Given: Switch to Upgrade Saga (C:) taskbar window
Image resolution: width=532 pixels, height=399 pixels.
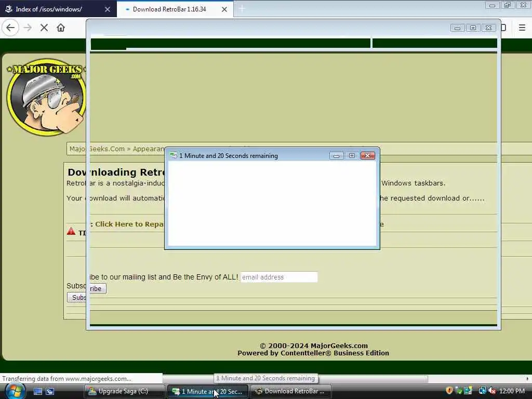Looking at the screenshot, I should point(124,392).
